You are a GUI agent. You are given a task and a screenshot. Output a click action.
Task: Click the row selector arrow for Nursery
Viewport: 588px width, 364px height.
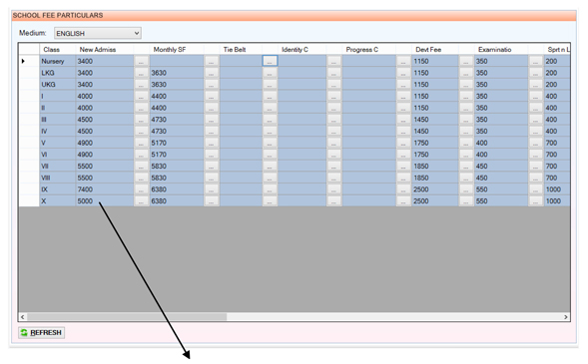point(24,61)
